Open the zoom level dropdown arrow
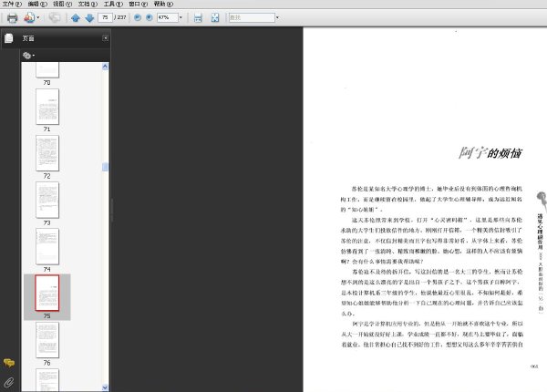The width and height of the screenshot is (547, 392). click(181, 17)
